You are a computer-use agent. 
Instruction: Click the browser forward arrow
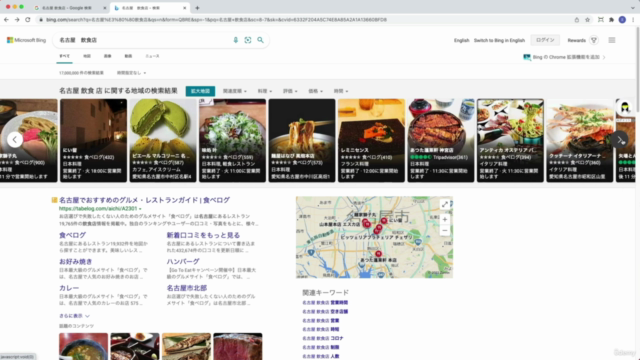(17, 19)
